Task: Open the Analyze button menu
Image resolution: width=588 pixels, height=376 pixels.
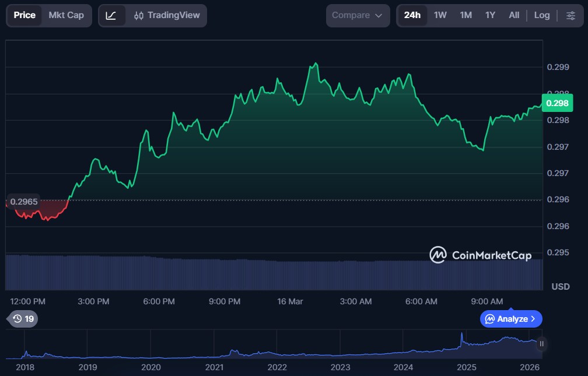Action: [511, 319]
